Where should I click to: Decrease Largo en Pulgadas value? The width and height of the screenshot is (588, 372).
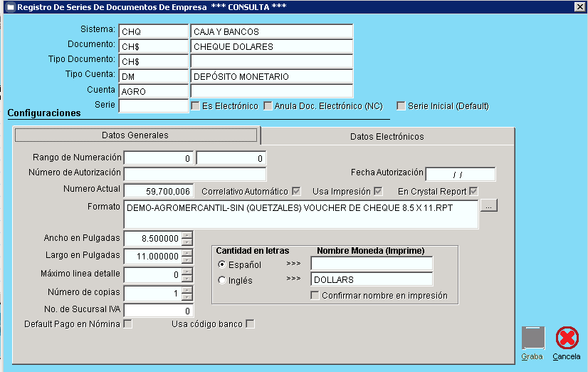(x=187, y=260)
